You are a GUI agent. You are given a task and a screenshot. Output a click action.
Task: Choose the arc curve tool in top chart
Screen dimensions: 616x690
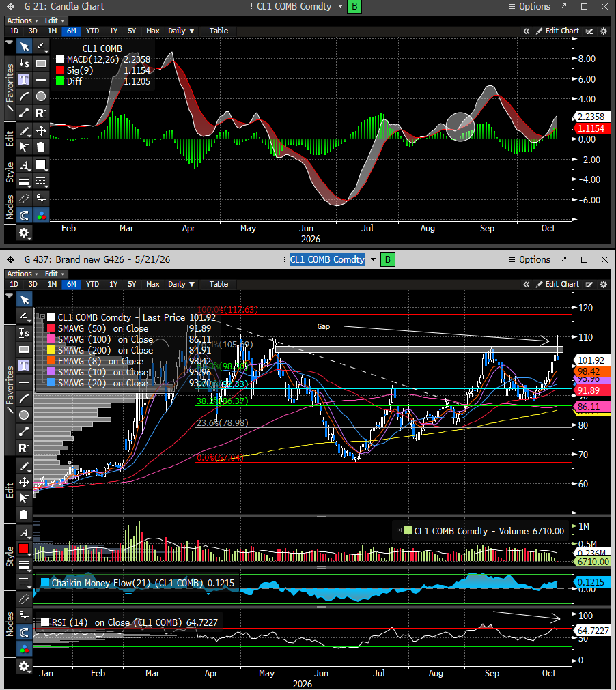tap(24, 96)
